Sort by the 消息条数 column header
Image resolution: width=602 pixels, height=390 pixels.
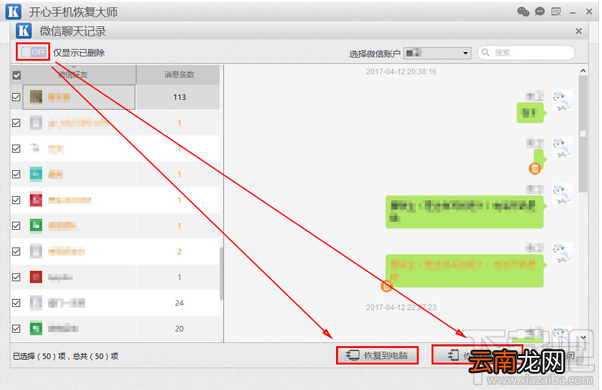click(179, 74)
